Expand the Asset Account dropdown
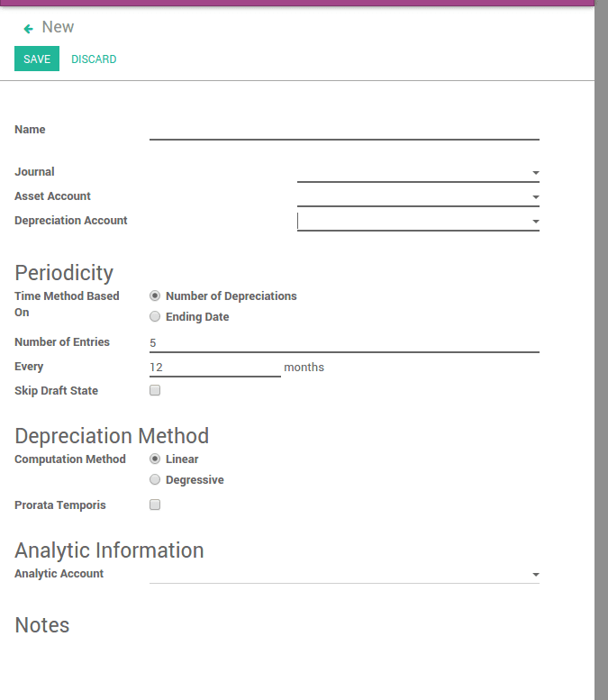The image size is (608, 700). pos(535,196)
